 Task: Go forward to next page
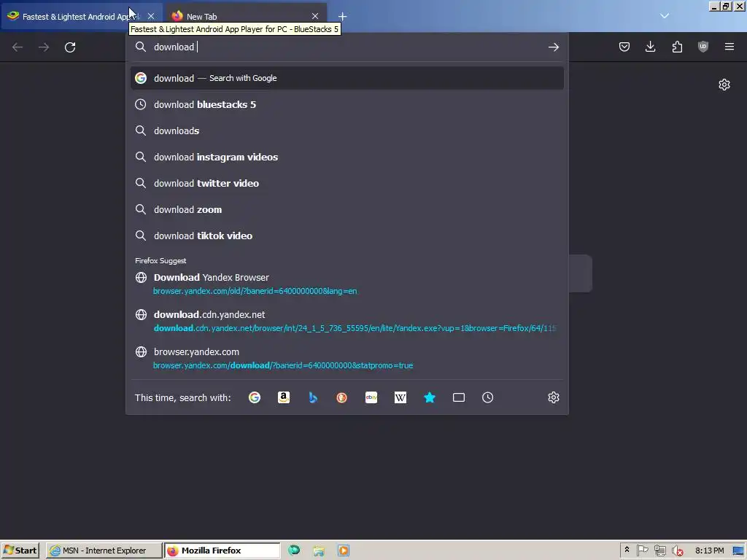(44, 47)
